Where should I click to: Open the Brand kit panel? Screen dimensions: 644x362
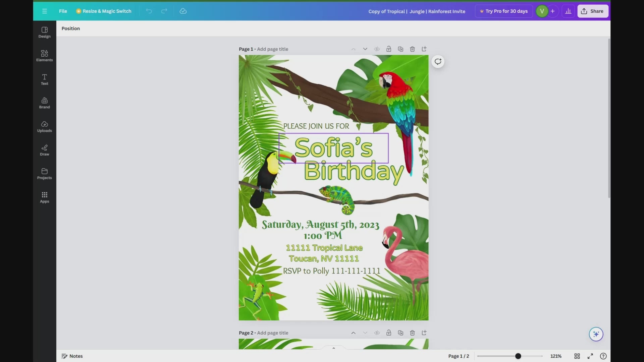coord(44,103)
